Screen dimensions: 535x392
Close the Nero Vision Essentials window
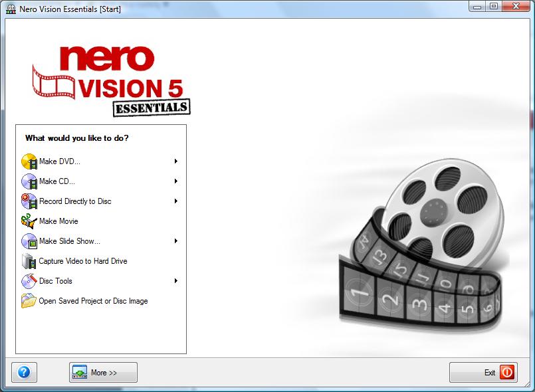pyautogui.click(x=516, y=7)
